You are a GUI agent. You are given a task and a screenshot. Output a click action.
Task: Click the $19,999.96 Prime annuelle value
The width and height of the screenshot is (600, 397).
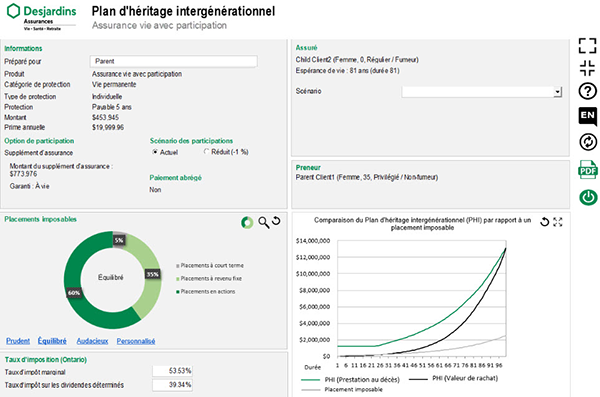click(108, 127)
